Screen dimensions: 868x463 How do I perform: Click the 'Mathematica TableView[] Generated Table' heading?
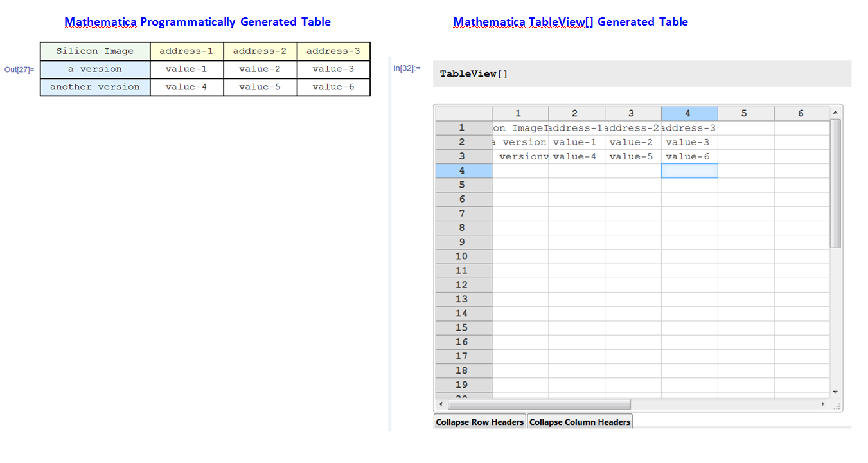pyautogui.click(x=571, y=22)
